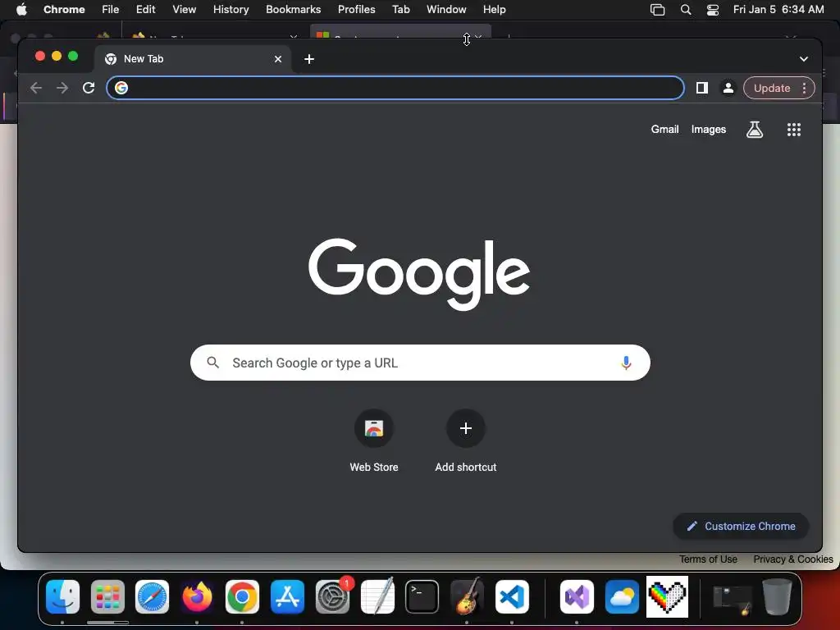Viewport: 840px width, 630px height.
Task: Open the side panel icon
Action: 702,88
